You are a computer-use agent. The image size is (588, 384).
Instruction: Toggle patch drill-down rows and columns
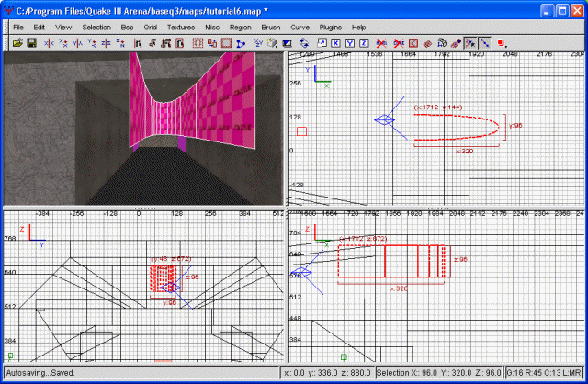click(484, 43)
